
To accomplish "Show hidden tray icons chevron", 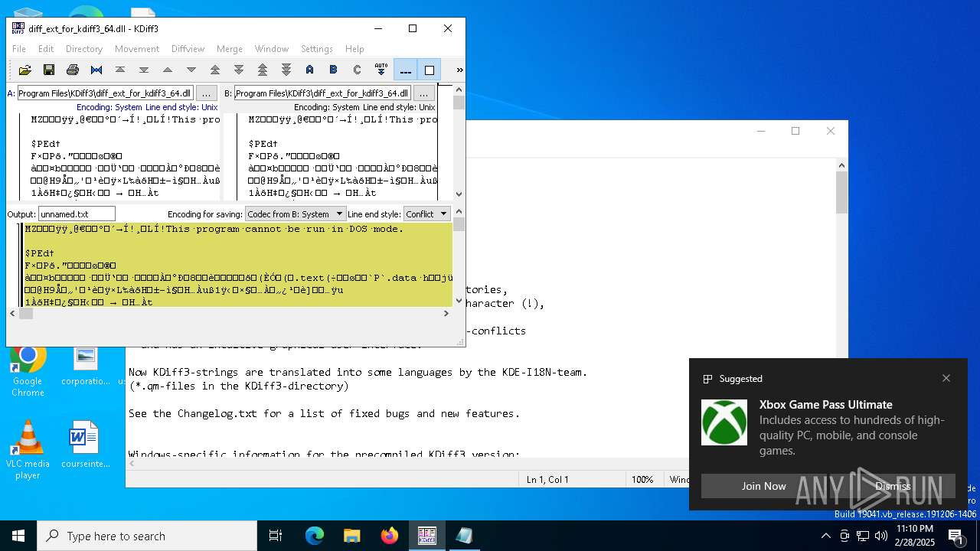I will (x=825, y=536).
